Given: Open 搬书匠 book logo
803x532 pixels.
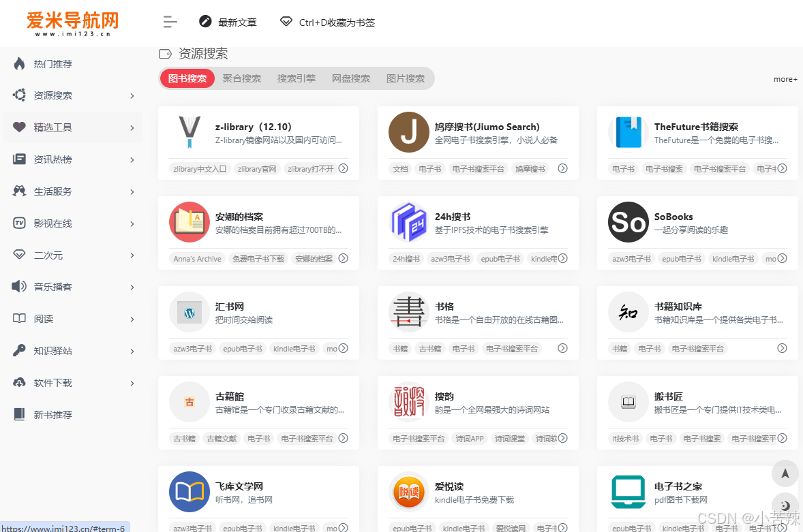Looking at the screenshot, I should tap(628, 402).
